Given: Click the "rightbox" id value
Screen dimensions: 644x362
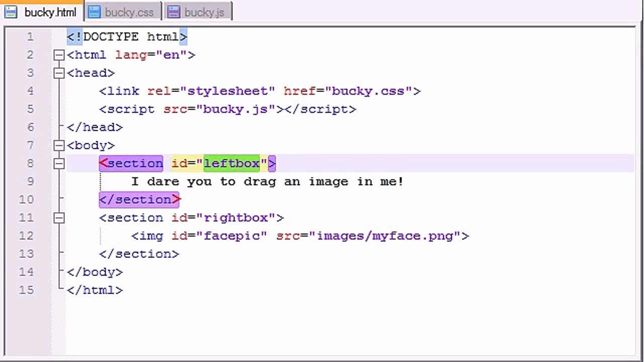Looking at the screenshot, I should [x=235, y=218].
